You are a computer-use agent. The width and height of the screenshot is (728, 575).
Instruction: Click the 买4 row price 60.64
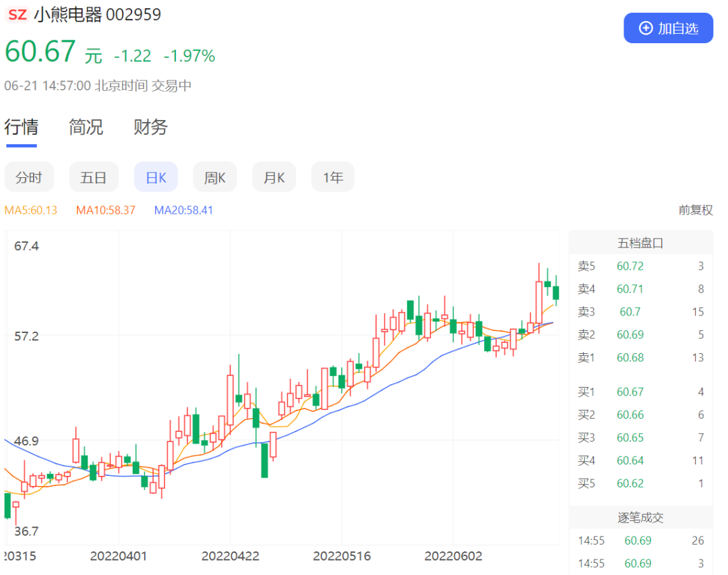630,460
